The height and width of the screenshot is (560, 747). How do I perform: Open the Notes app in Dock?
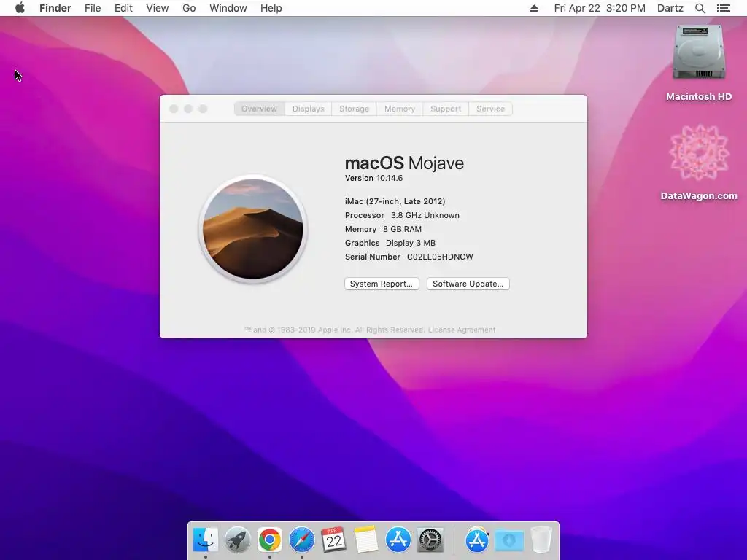[x=366, y=540]
